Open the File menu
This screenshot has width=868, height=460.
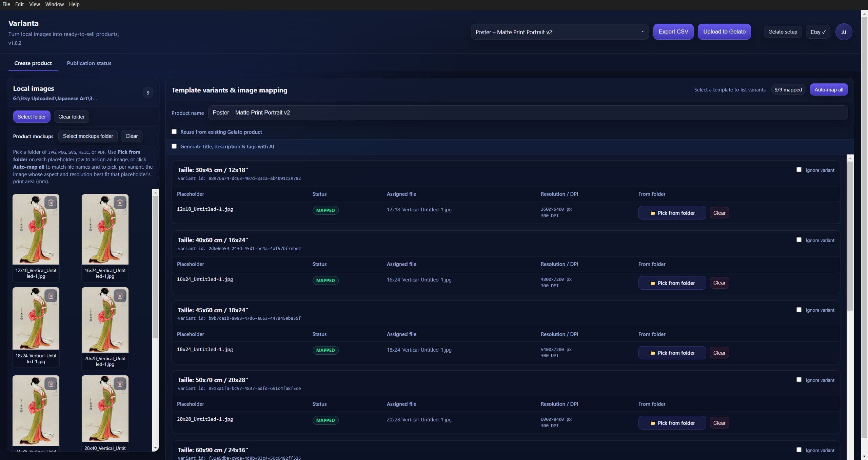point(6,4)
